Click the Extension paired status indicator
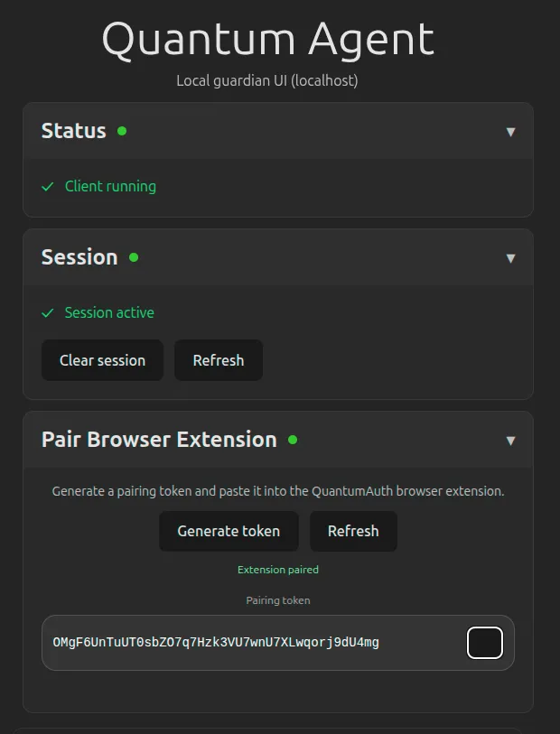Screen dimensions: 560x734 278,570
